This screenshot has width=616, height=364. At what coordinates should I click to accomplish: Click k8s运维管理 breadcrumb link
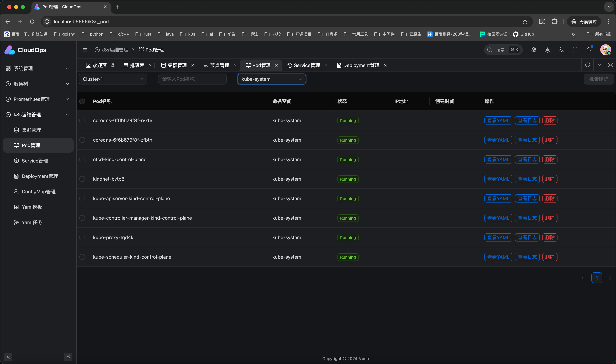112,50
